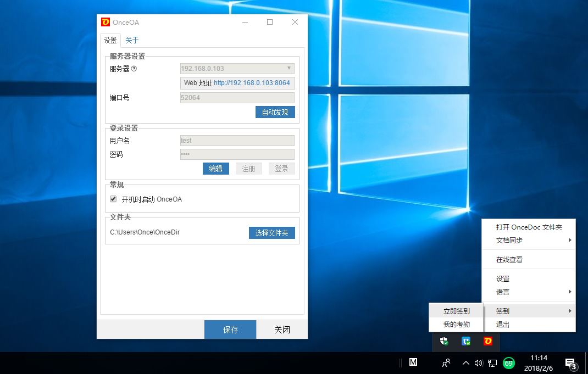Click the OnceOA red tray icon
Screen dimensions: 588x374
[487, 341]
